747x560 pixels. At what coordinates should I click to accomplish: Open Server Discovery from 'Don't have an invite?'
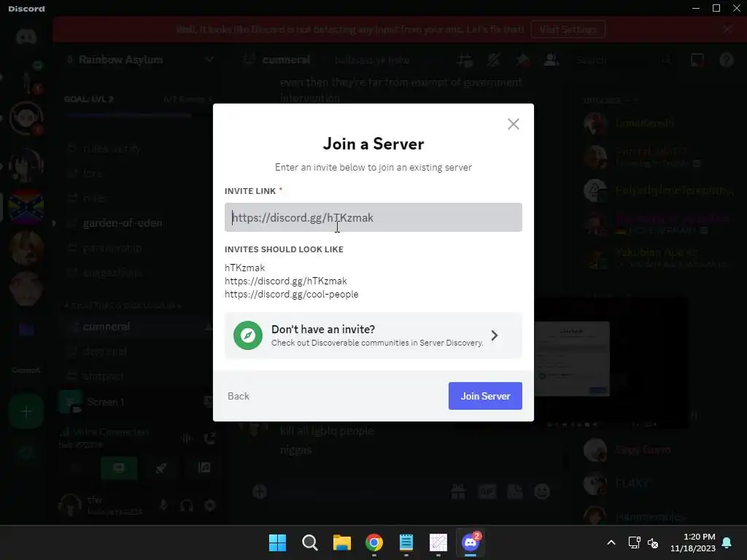tap(373, 335)
